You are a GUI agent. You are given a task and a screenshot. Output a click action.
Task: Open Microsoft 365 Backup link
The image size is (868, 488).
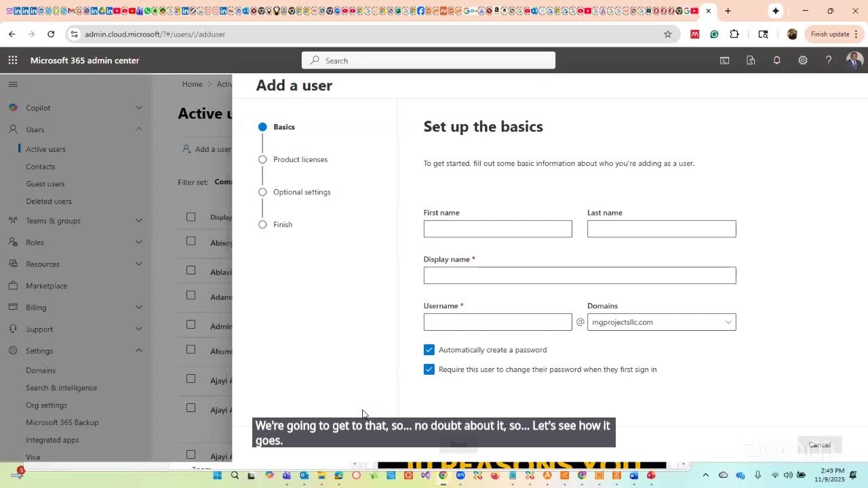point(62,422)
